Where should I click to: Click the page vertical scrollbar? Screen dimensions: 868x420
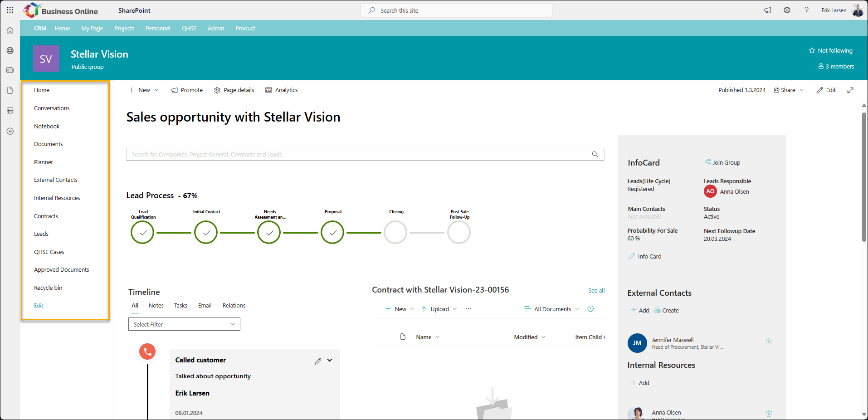click(864, 177)
